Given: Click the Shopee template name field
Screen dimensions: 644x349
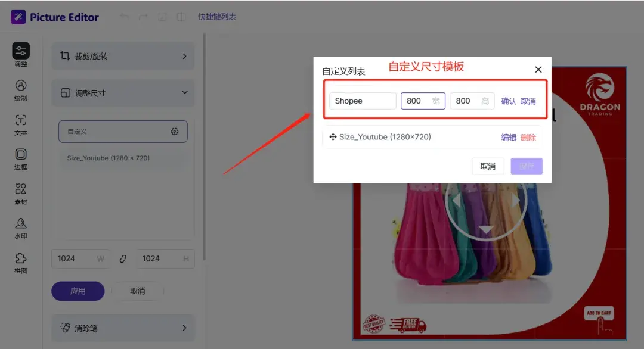Looking at the screenshot, I should tap(363, 101).
